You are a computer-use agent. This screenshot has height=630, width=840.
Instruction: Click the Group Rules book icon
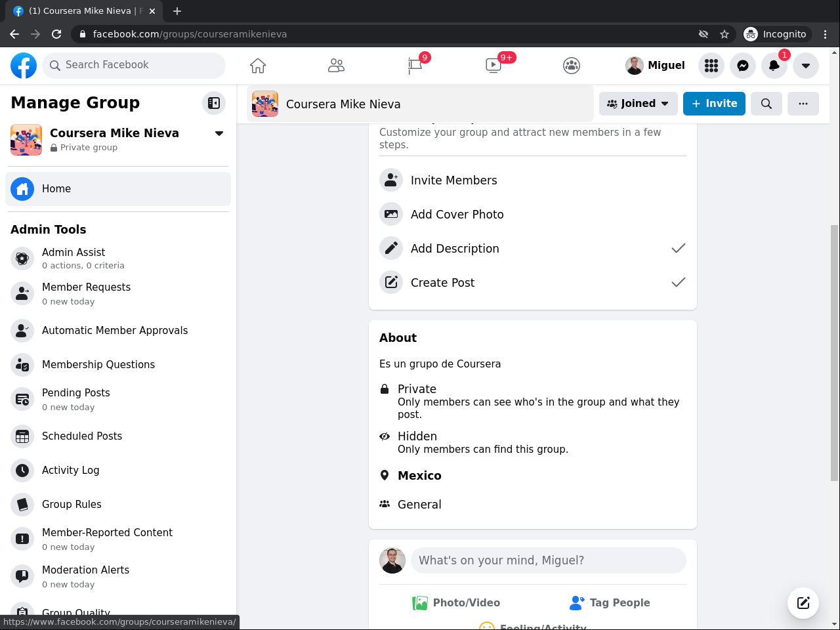pyautogui.click(x=22, y=505)
